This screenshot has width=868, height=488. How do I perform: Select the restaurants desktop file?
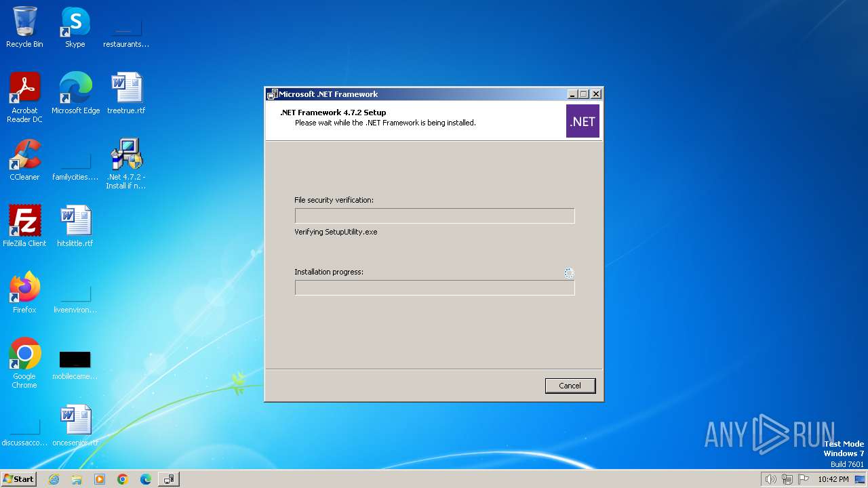[x=126, y=33]
